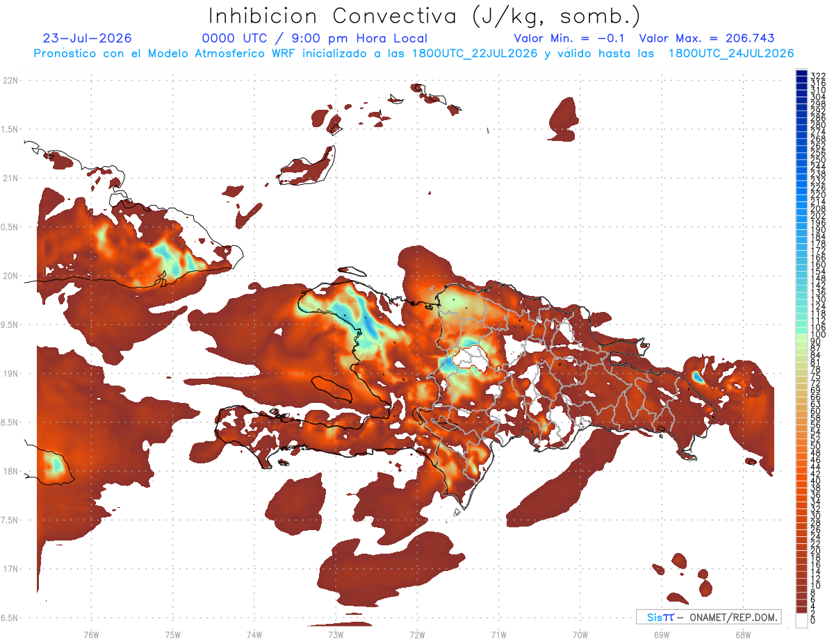Click the '10' color scale label
834x644 pixels.
pos(815,586)
